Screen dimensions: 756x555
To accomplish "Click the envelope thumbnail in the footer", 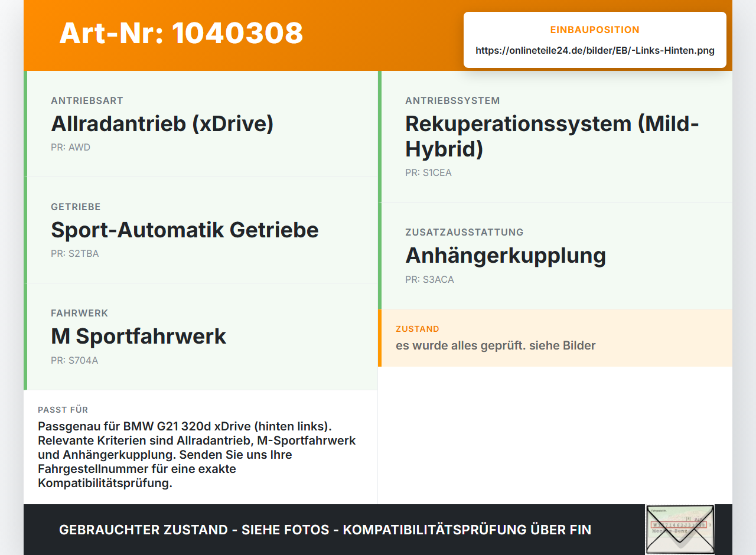I will pyautogui.click(x=680, y=530).
